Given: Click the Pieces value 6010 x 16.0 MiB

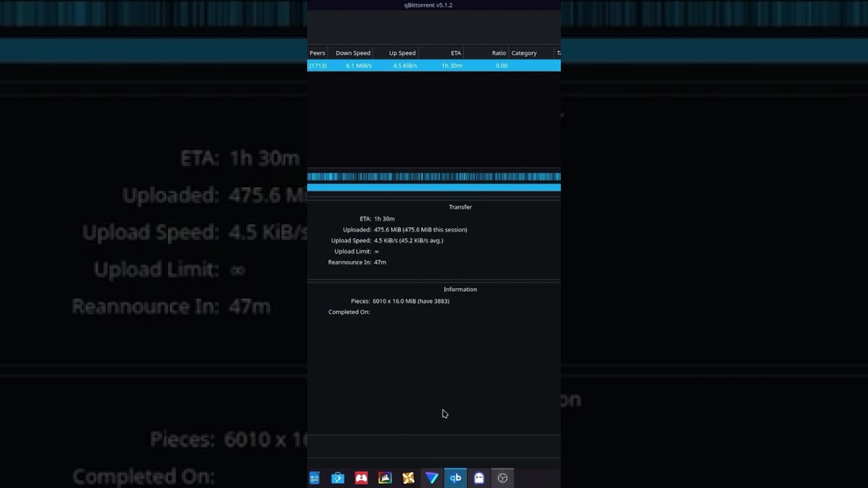Looking at the screenshot, I should pos(411,301).
